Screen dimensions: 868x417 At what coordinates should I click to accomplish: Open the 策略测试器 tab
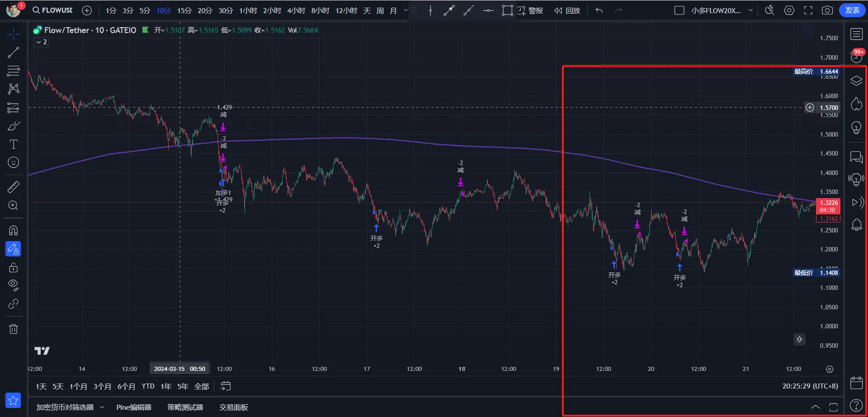[185, 408]
